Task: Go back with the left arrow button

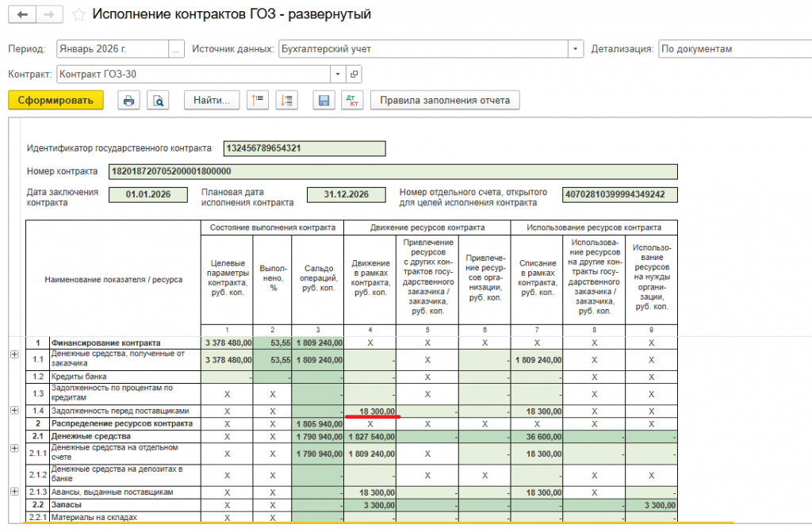Action: tap(22, 14)
